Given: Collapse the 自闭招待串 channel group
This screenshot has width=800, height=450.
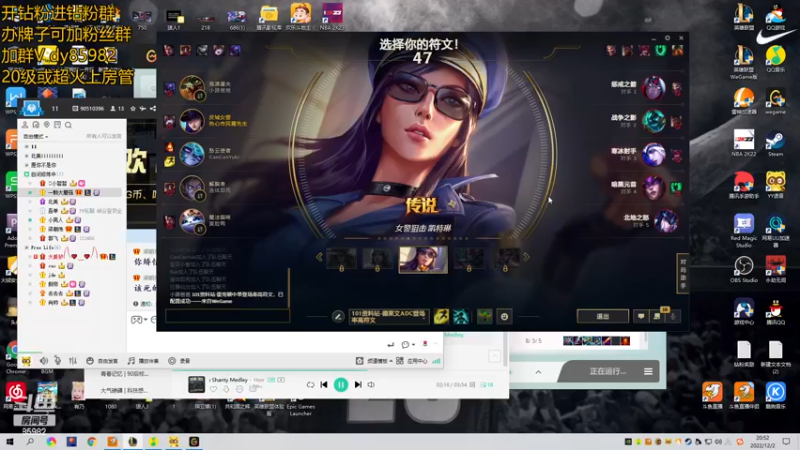Looking at the screenshot, I should pyautogui.click(x=27, y=174).
